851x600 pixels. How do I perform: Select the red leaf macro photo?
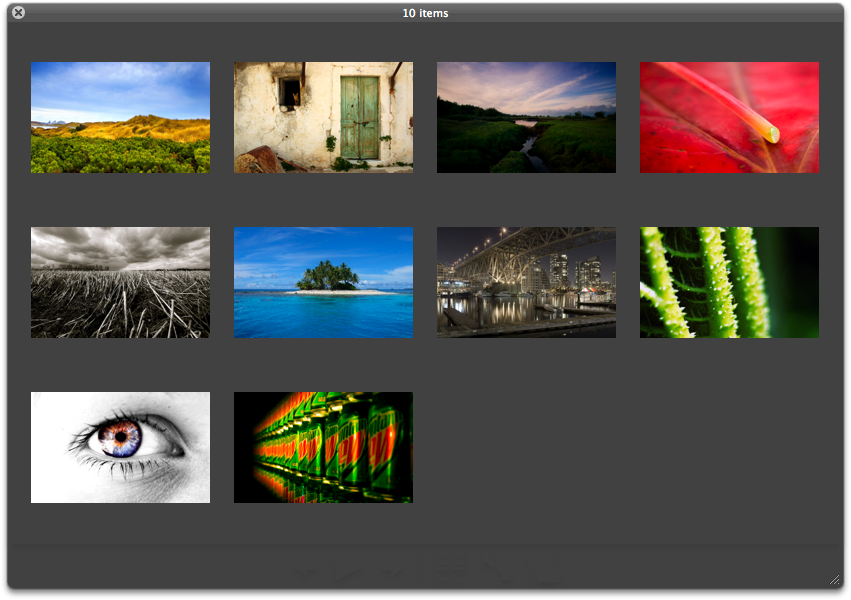click(729, 118)
